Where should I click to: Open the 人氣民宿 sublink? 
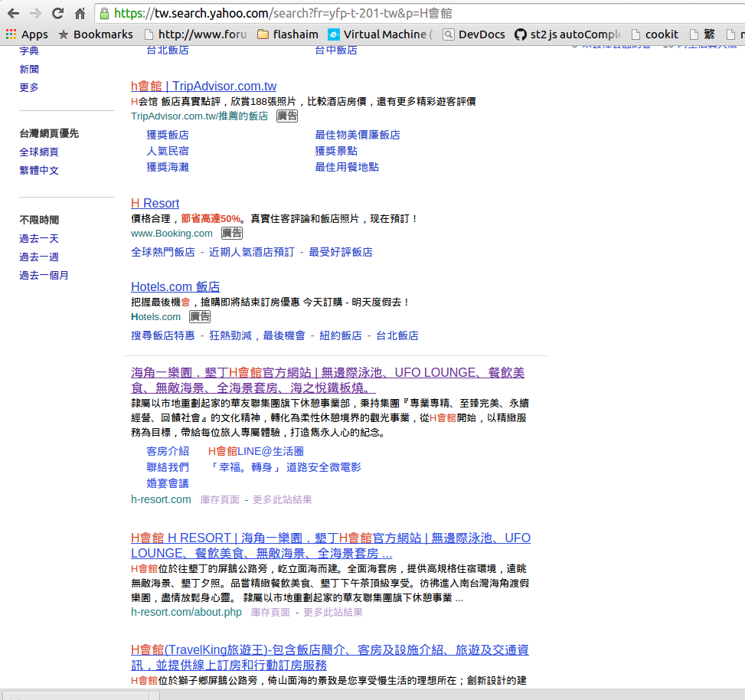click(168, 151)
